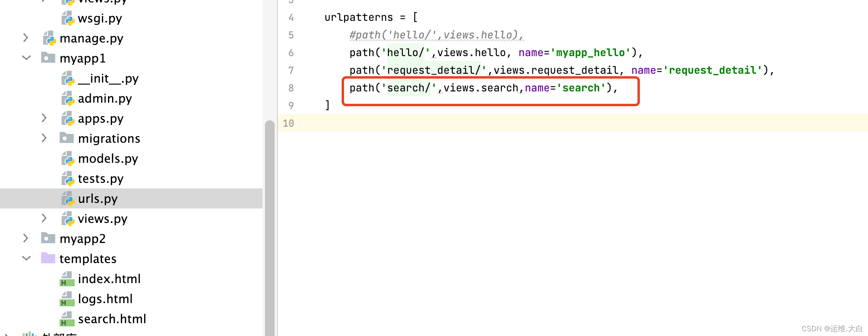Click 'views.request_detail' on line 7
The height and width of the screenshot is (336, 868).
[x=556, y=70]
